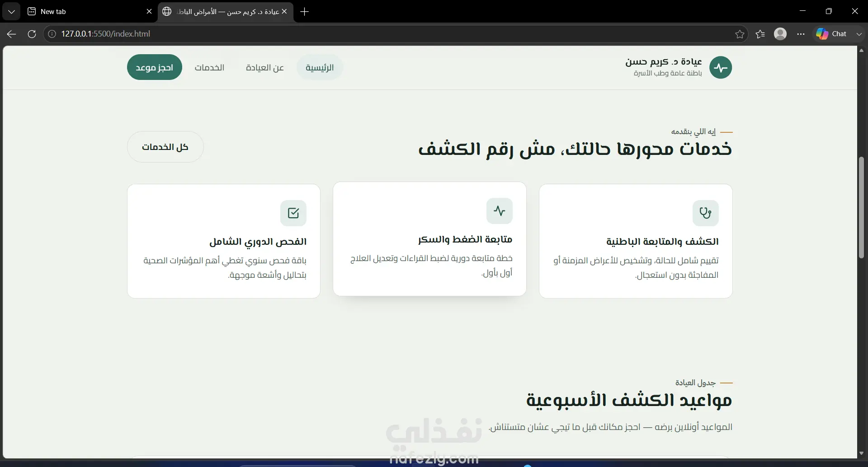
Task: Click the label جدول العيادة
Action: (695, 383)
